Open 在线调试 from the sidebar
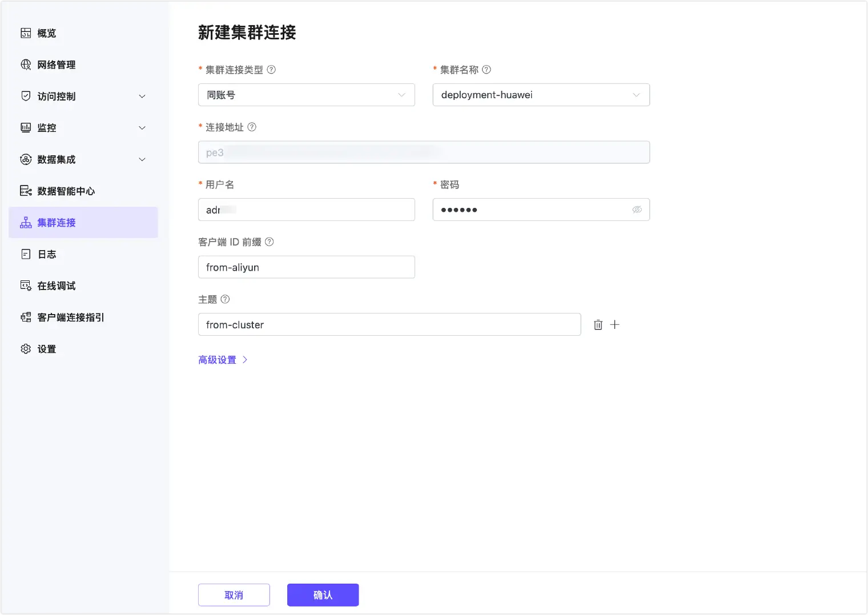The width and height of the screenshot is (868, 615). point(56,286)
